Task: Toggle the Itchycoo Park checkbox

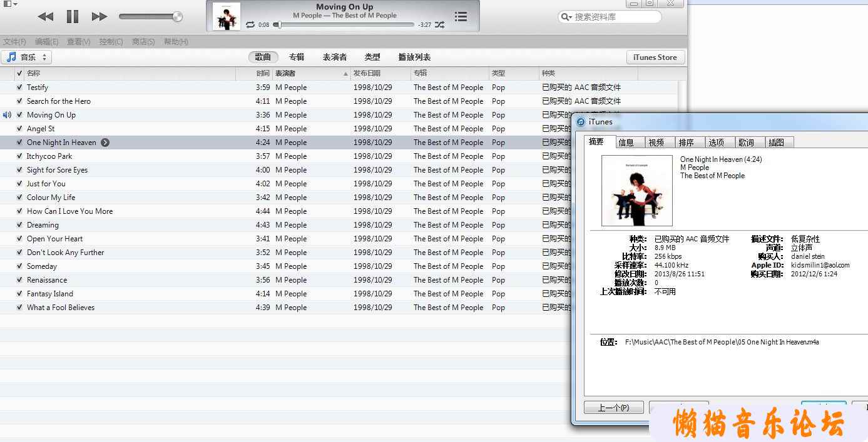Action: pos(19,156)
